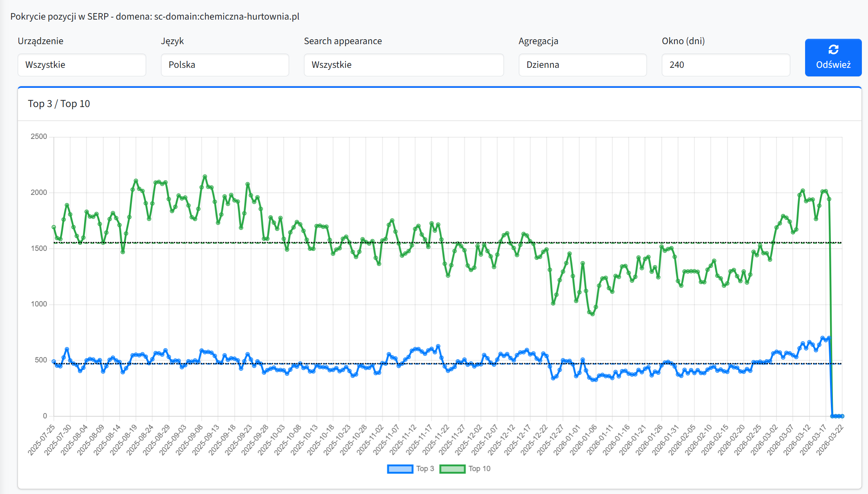This screenshot has height=494, width=868.
Task: Click the page title with domain name
Action: click(155, 17)
